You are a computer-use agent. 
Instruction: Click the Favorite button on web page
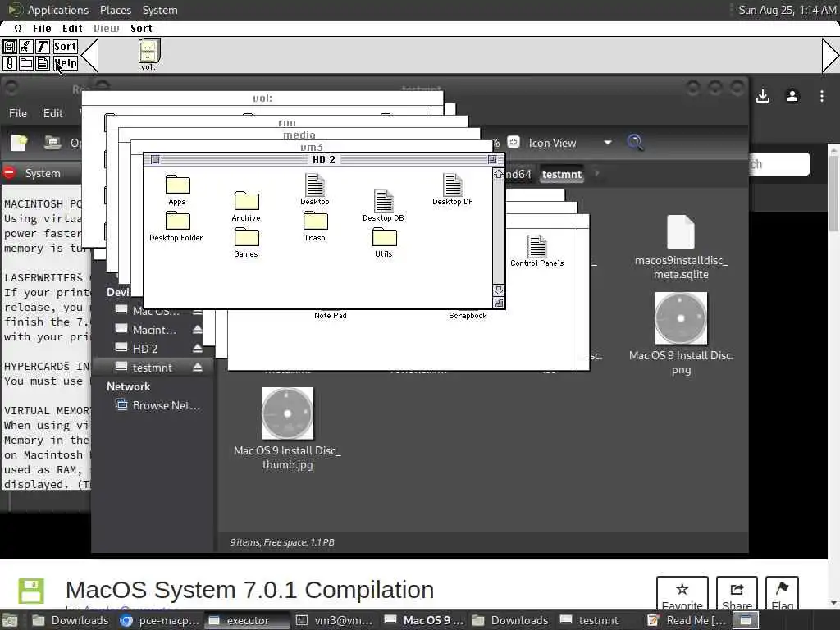pos(682,594)
